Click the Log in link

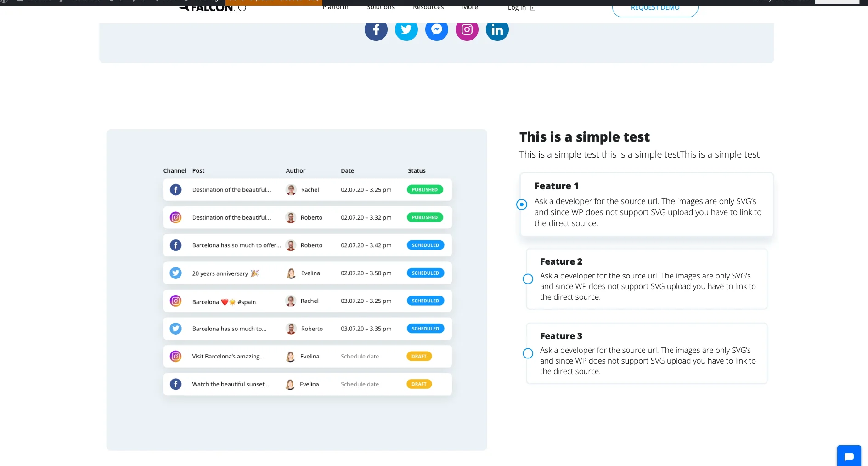pos(521,7)
